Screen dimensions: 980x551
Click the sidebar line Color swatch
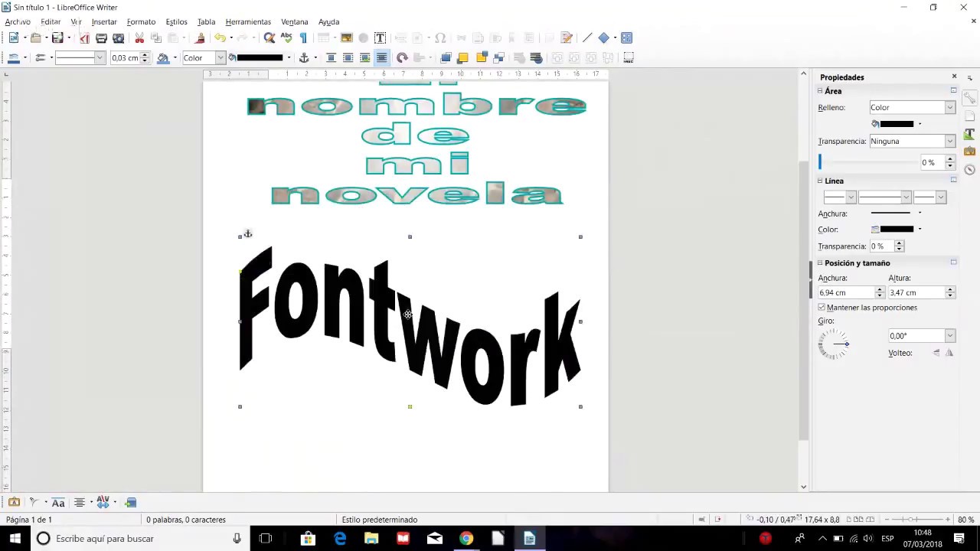(897, 229)
